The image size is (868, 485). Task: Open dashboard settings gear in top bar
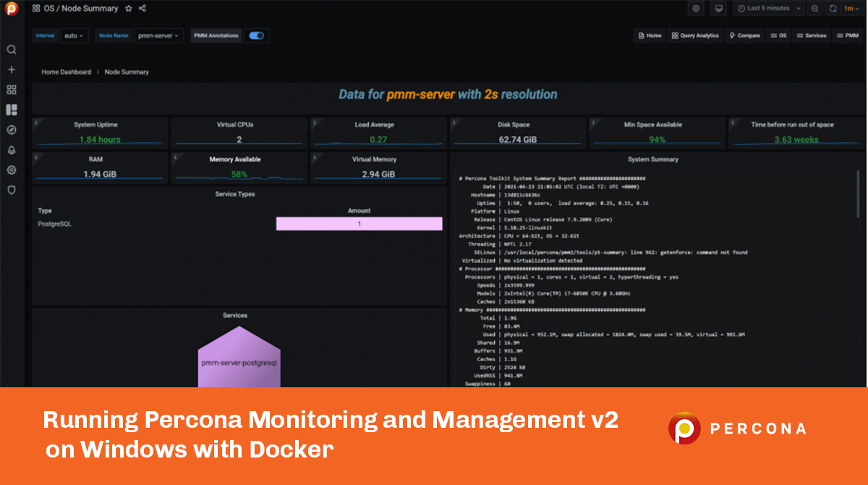pyautogui.click(x=696, y=9)
